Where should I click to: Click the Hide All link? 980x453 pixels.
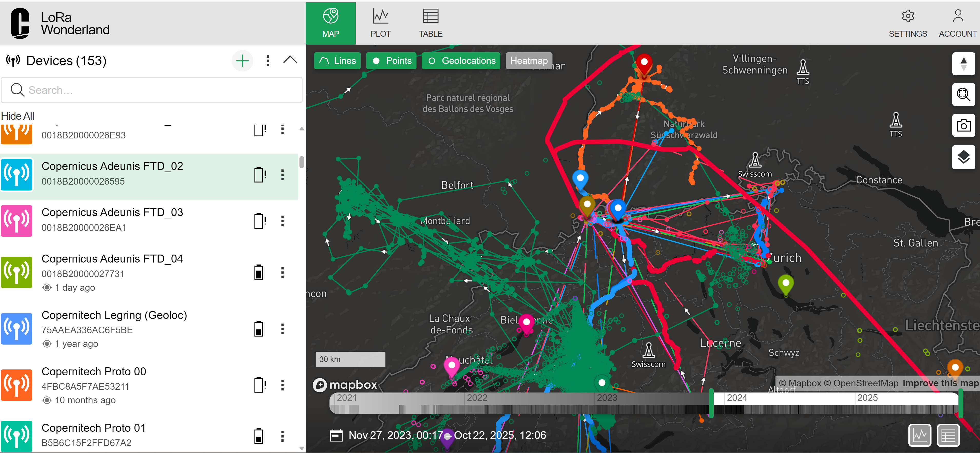(x=17, y=116)
